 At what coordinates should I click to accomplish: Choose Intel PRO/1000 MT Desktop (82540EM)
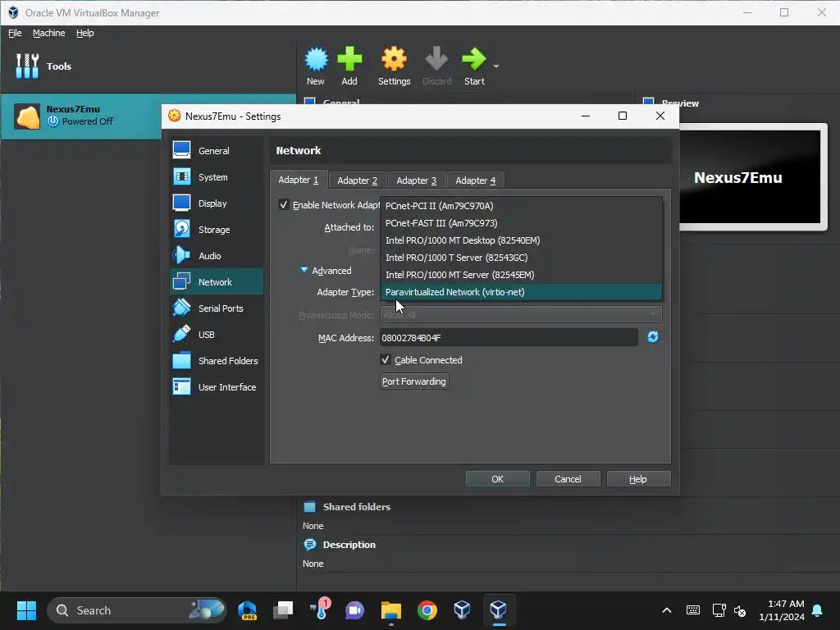[x=521, y=240]
